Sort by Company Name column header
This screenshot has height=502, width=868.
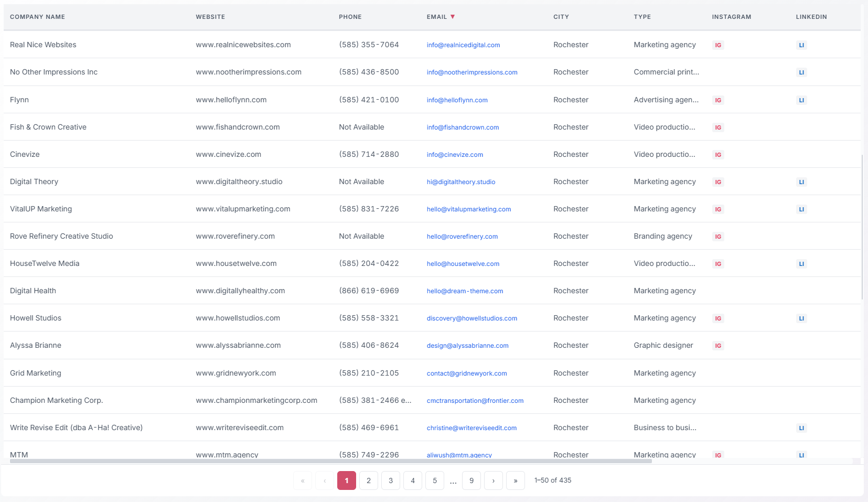[37, 17]
